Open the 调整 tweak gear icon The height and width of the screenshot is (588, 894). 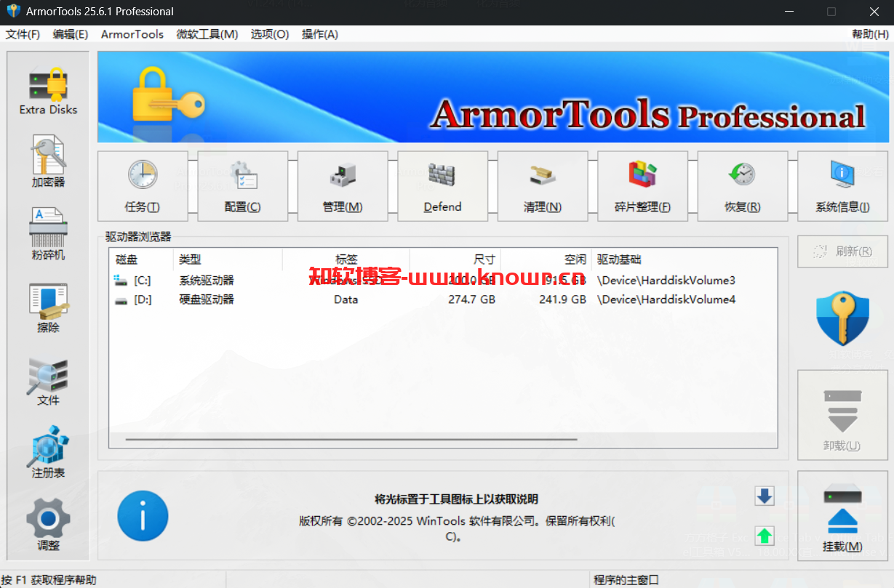tap(48, 525)
